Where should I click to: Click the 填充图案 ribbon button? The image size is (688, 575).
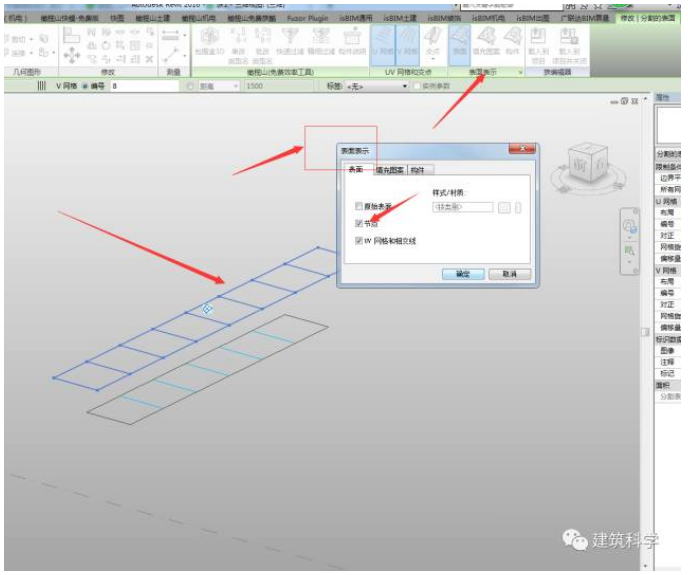click(486, 41)
